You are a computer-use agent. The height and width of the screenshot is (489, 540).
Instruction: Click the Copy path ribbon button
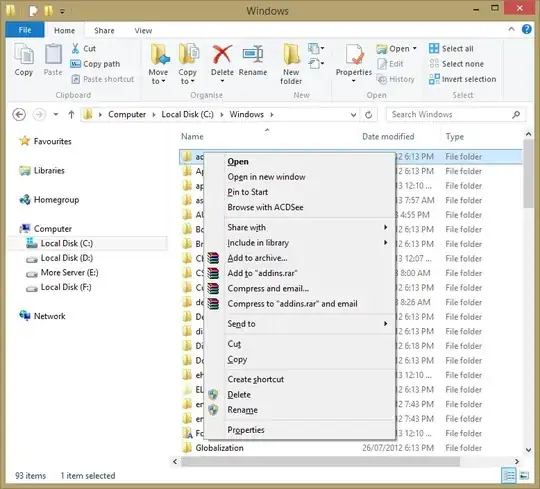(x=95, y=64)
